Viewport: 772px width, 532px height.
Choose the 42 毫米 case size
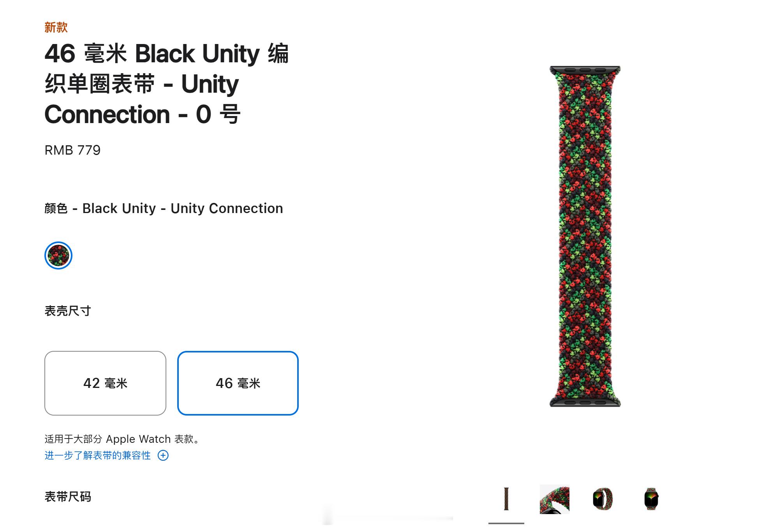(x=105, y=383)
